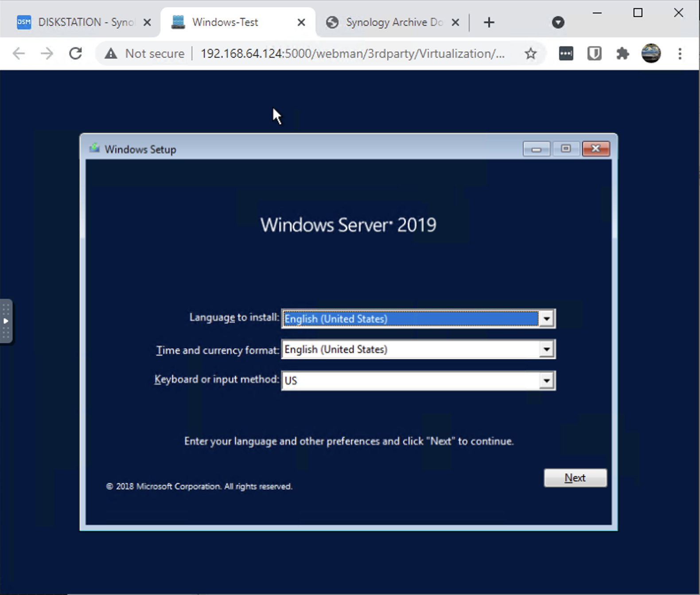Click Next to continue setup
This screenshot has width=700, height=595.
click(575, 478)
